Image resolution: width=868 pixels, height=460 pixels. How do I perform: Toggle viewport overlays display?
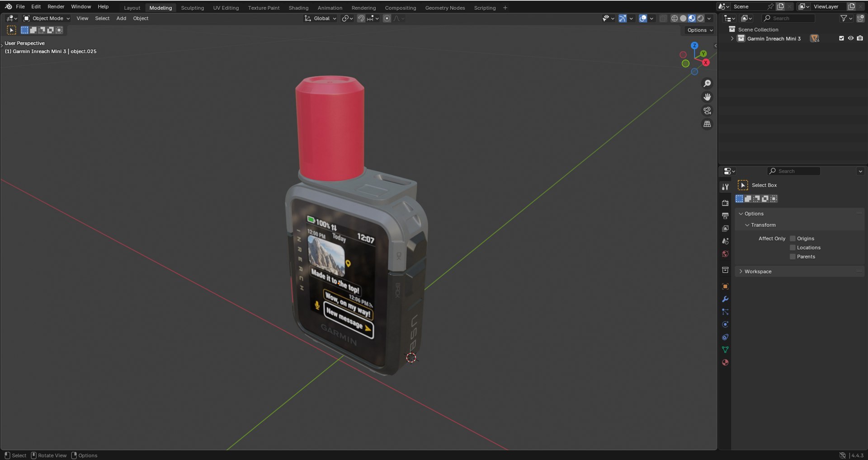point(643,19)
